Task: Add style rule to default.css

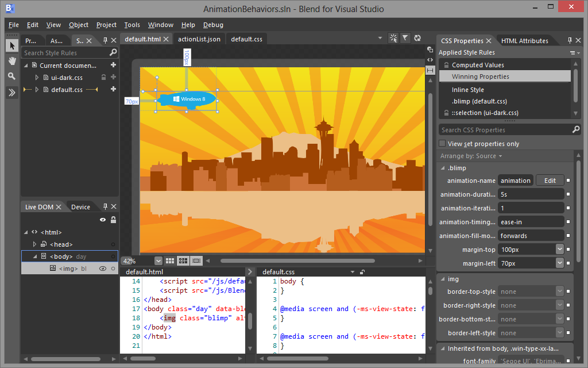Action: point(113,89)
